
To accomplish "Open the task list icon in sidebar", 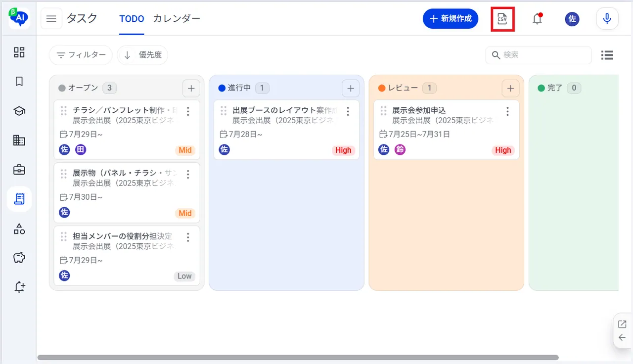I will click(19, 199).
